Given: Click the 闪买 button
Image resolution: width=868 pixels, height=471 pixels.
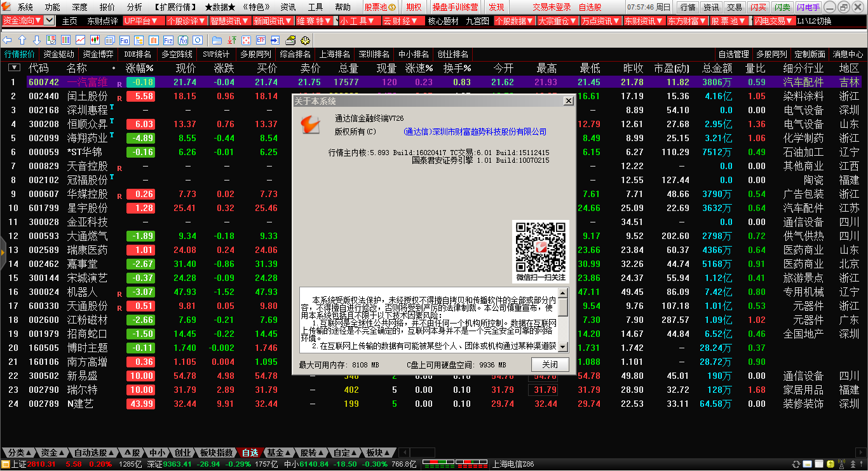Looking at the screenshot, I should [758, 7].
